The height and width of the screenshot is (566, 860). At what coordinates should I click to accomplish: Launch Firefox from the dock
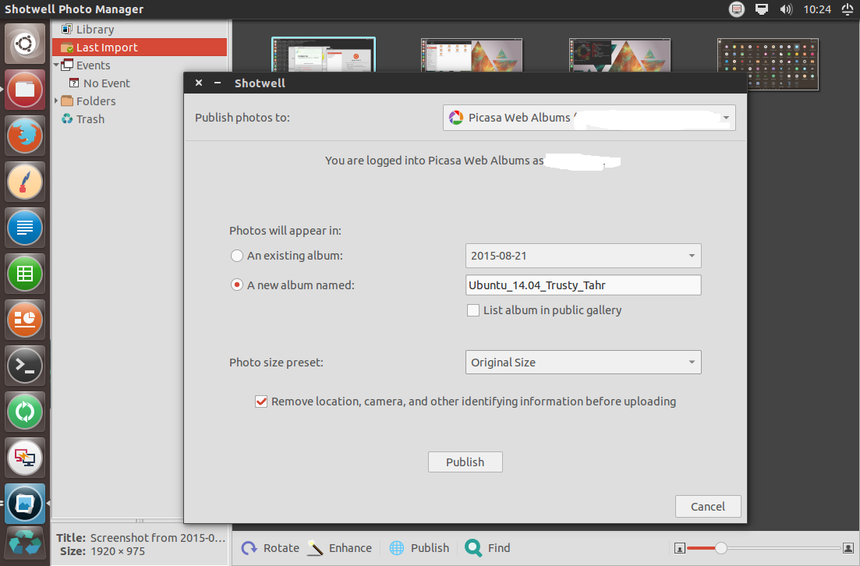tap(25, 135)
